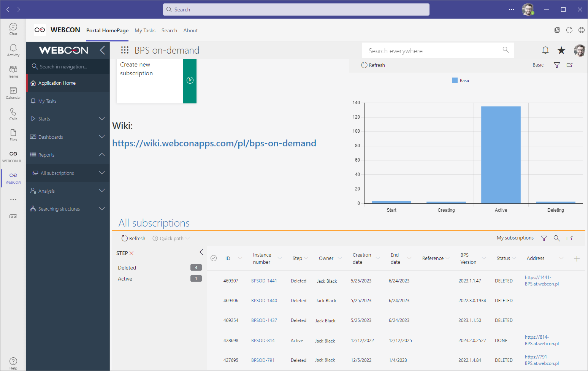Open the 814-BPS.at.webcon.pl address link
The image size is (588, 371).
pos(542,340)
